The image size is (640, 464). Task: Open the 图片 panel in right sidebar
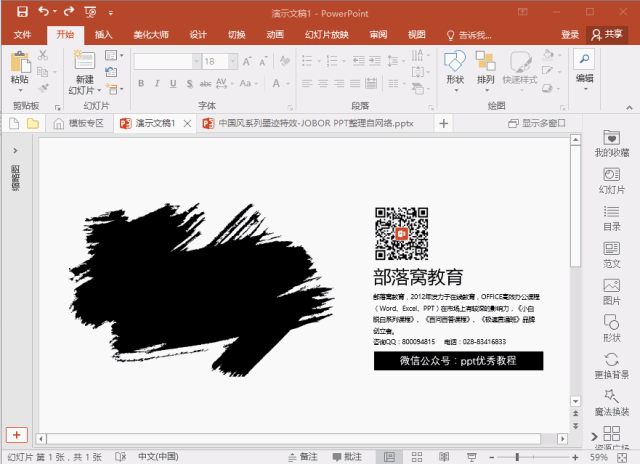611,292
